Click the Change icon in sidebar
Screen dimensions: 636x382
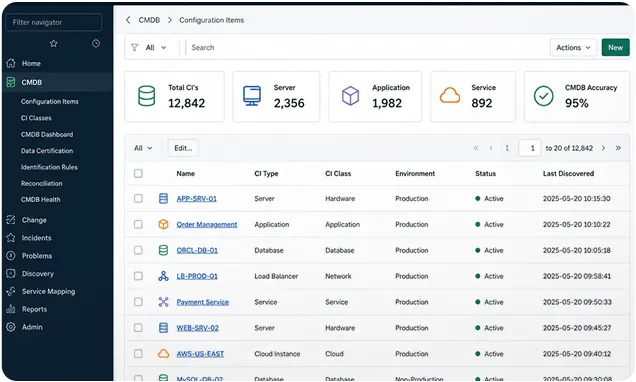[x=11, y=220]
